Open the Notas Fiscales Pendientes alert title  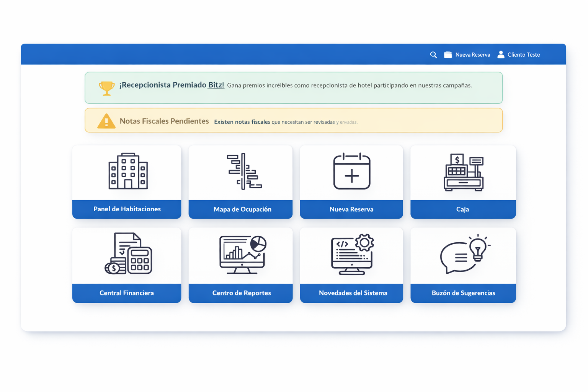click(x=164, y=121)
